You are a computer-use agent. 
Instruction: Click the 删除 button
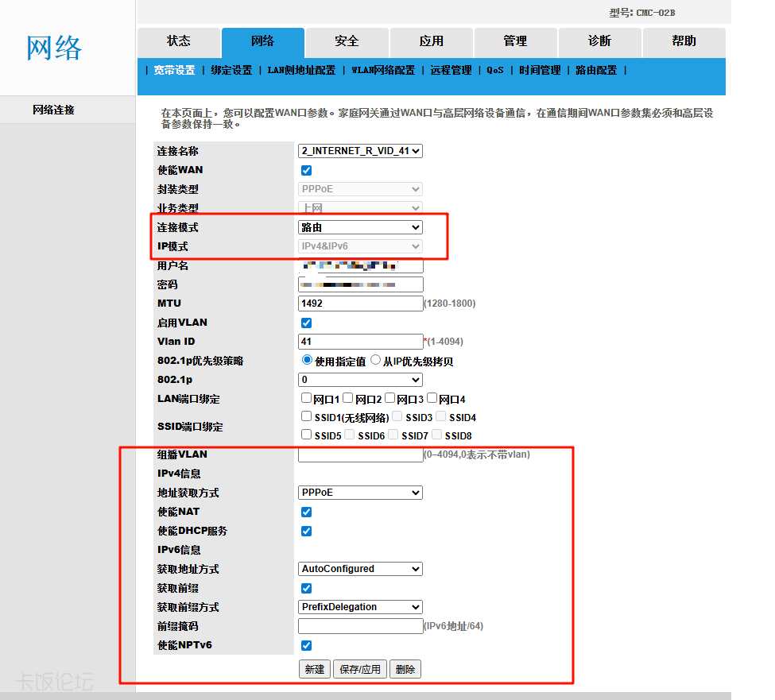pyautogui.click(x=405, y=669)
